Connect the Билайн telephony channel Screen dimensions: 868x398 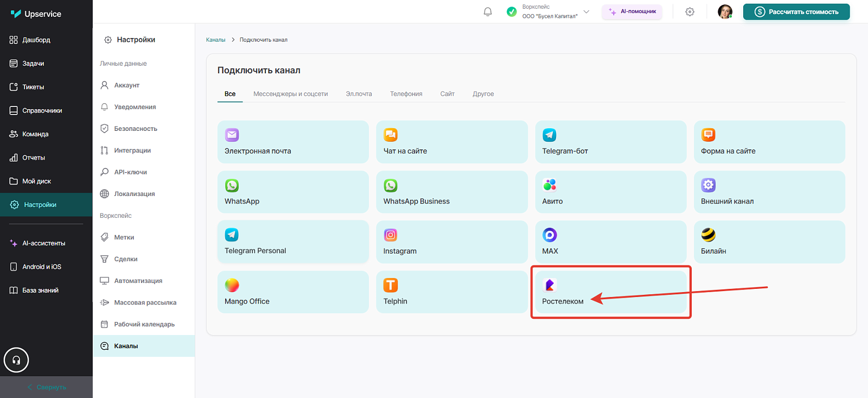coord(769,242)
